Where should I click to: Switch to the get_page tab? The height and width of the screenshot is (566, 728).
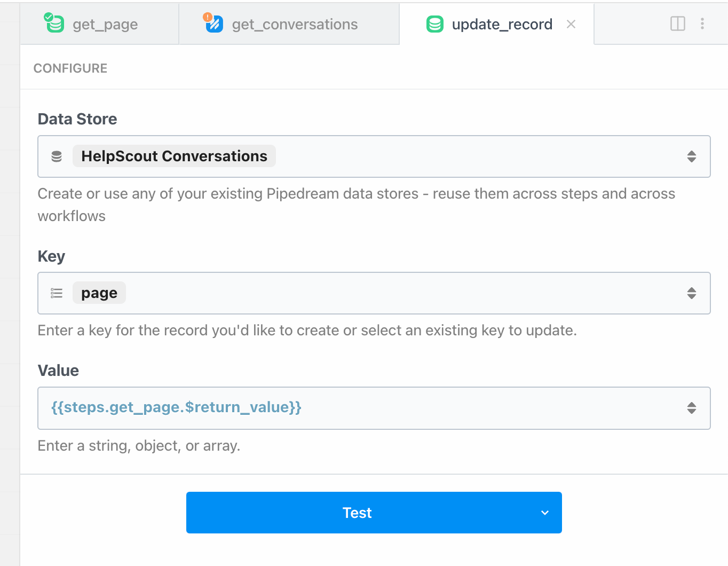click(99, 24)
